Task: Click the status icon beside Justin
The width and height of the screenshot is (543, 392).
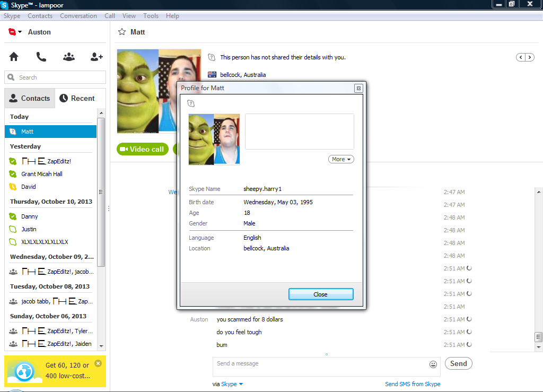Action: [x=13, y=229]
